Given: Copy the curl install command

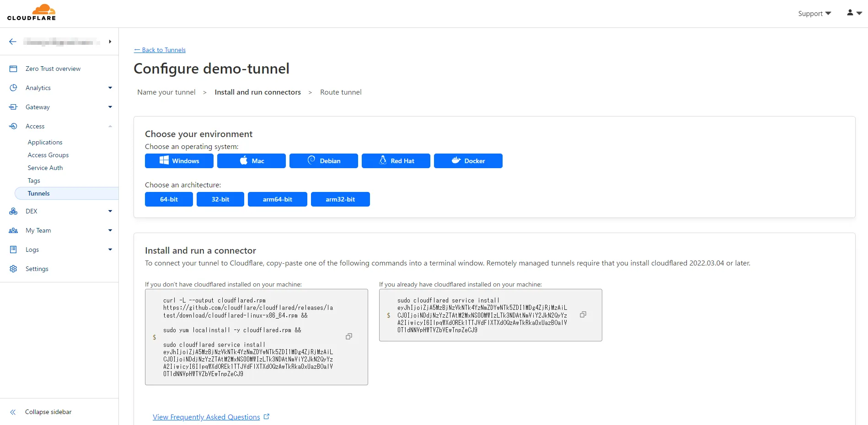Looking at the screenshot, I should tap(349, 336).
